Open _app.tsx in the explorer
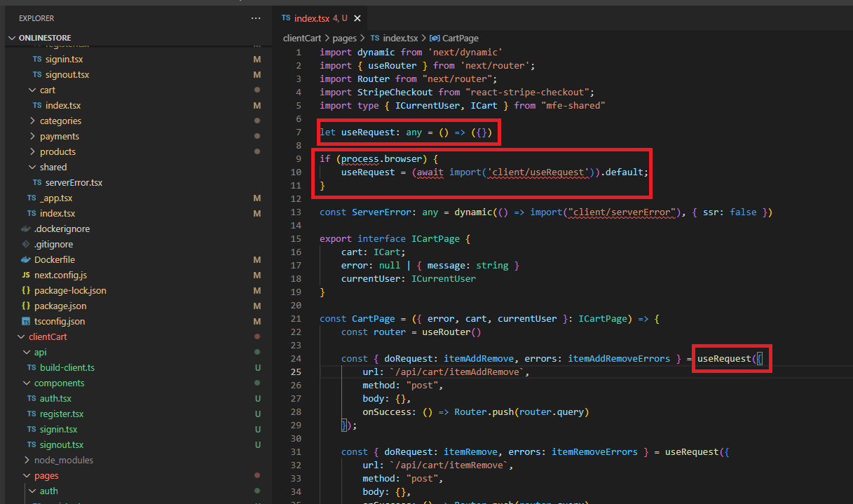Screen dimensions: 853x504 click(x=55, y=198)
